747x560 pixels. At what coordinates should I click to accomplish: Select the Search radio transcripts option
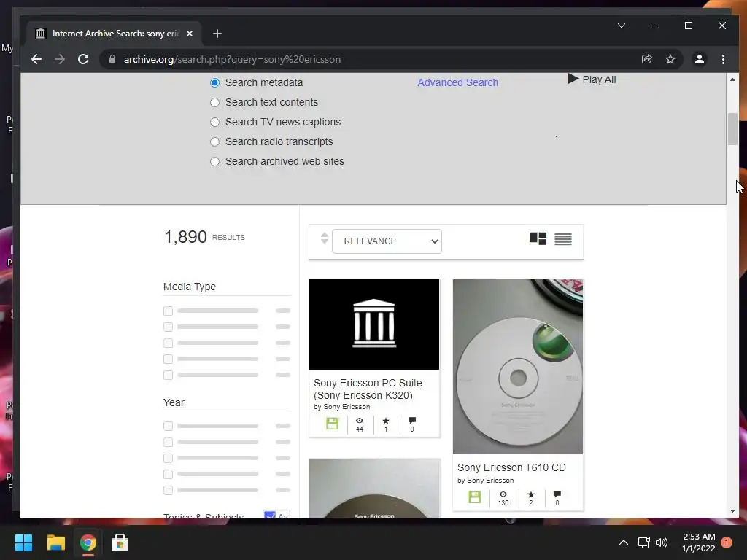tap(215, 142)
